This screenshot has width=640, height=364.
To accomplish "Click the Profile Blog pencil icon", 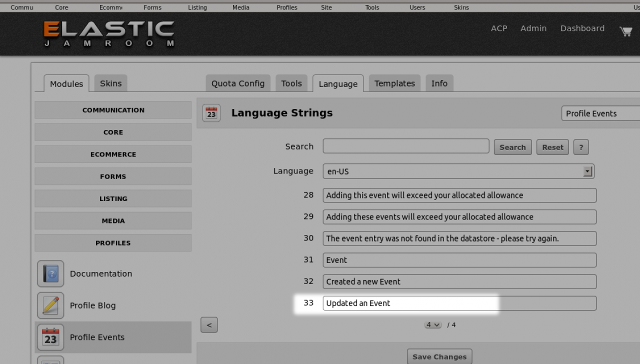I will click(50, 305).
